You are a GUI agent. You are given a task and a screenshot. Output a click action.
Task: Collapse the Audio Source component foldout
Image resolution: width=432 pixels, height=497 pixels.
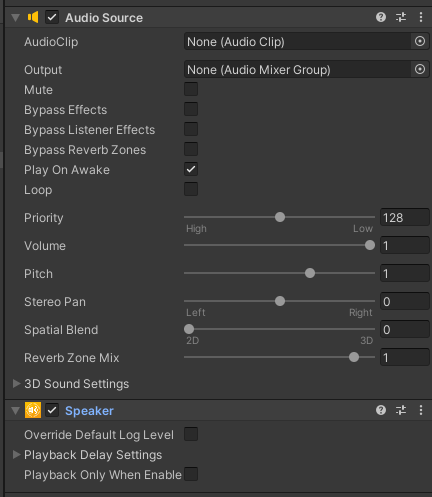[15, 17]
